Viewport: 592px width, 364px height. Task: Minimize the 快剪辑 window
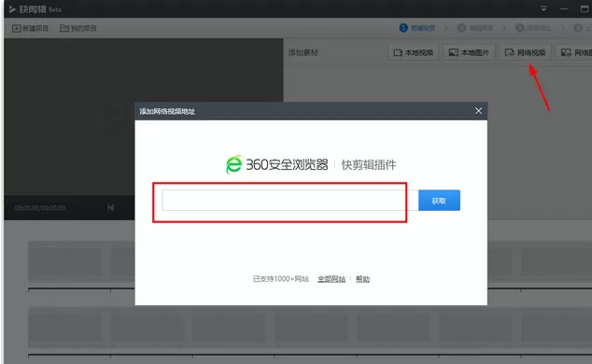coord(564,8)
